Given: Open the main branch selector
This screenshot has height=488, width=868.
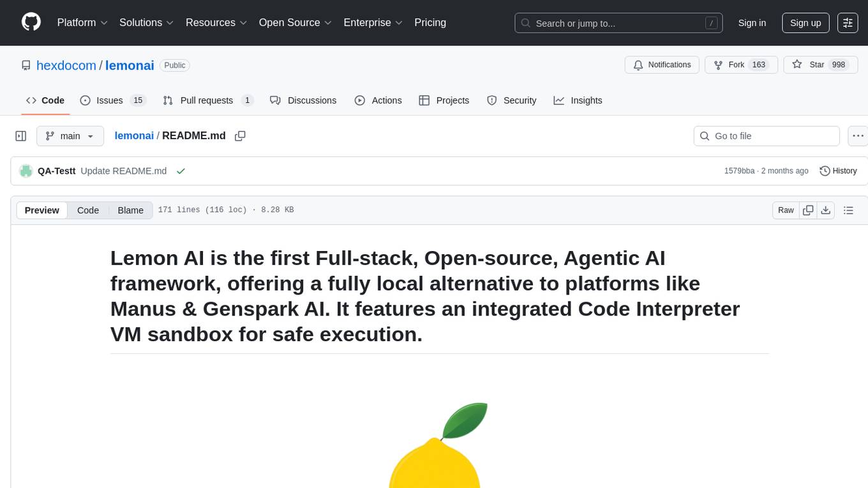Looking at the screenshot, I should coord(70,136).
